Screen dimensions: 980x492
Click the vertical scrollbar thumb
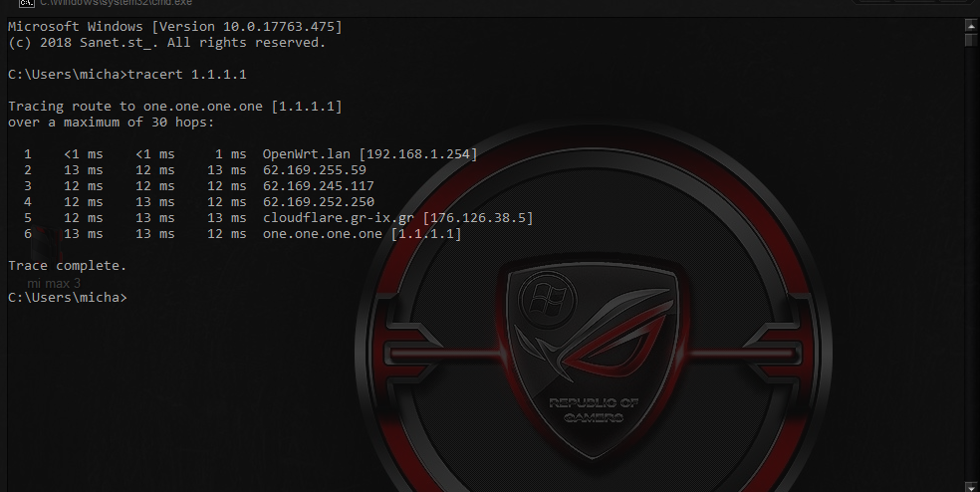pos(971,40)
